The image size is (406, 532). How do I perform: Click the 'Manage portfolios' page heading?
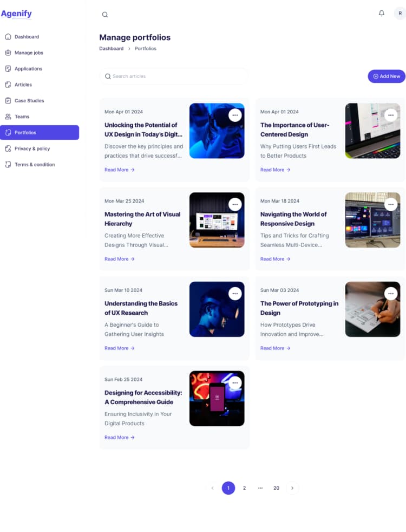coord(135,37)
